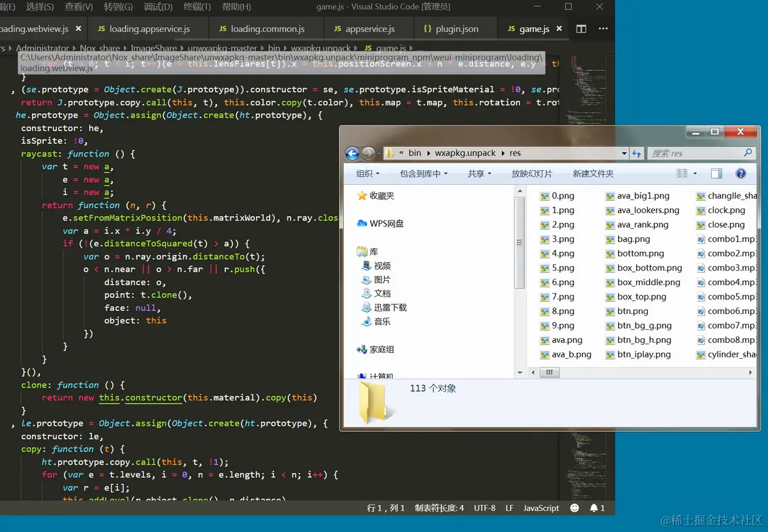Click the Explorer back navigation arrow
The width and height of the screenshot is (768, 532).
coord(352,153)
